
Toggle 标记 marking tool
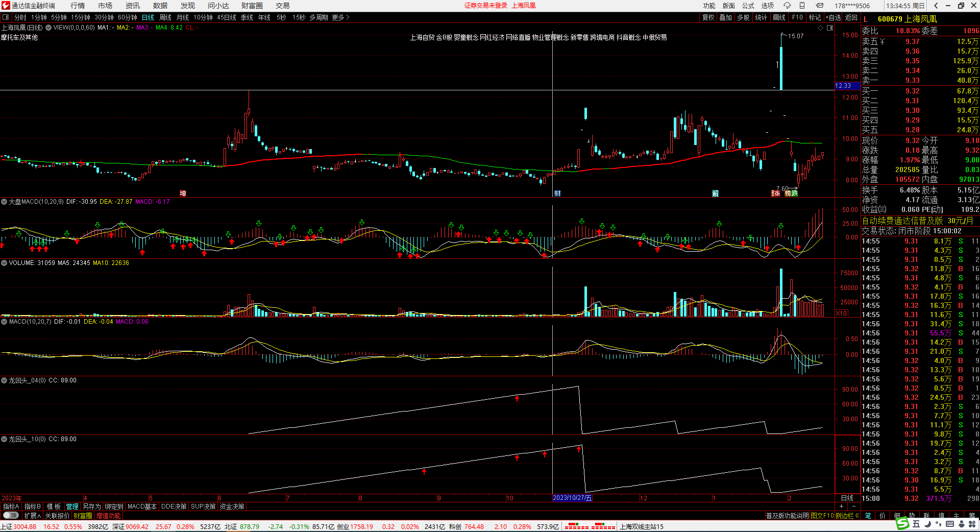click(x=815, y=17)
